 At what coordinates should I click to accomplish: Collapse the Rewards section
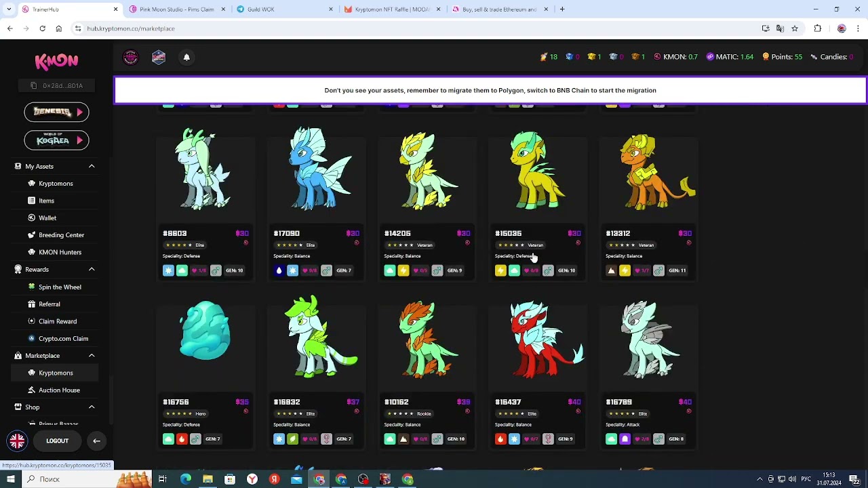pos(92,270)
